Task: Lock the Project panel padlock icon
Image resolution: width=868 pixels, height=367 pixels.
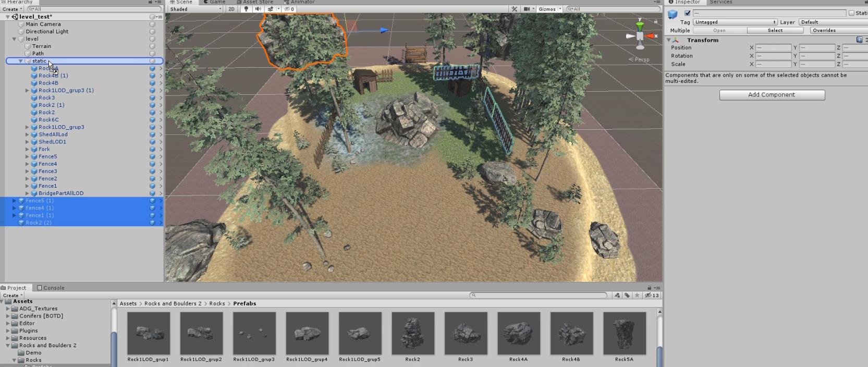Action: (650, 288)
